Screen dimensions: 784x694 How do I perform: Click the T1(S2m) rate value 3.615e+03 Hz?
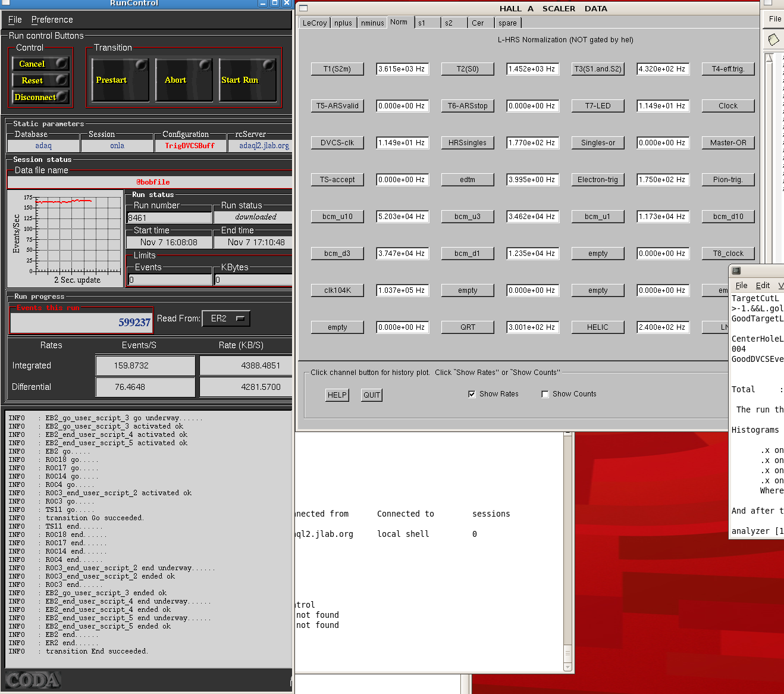(403, 69)
